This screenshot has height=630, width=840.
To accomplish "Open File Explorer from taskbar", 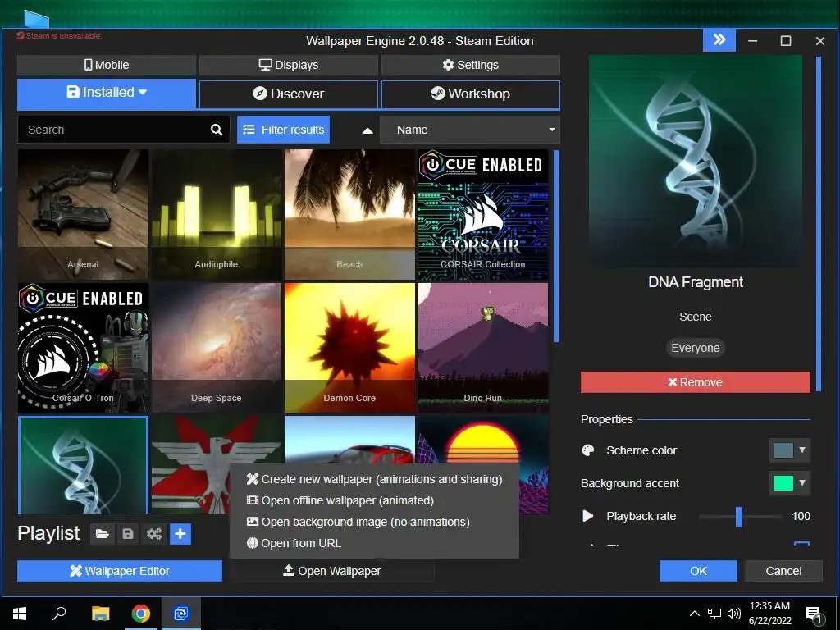I will point(100,614).
